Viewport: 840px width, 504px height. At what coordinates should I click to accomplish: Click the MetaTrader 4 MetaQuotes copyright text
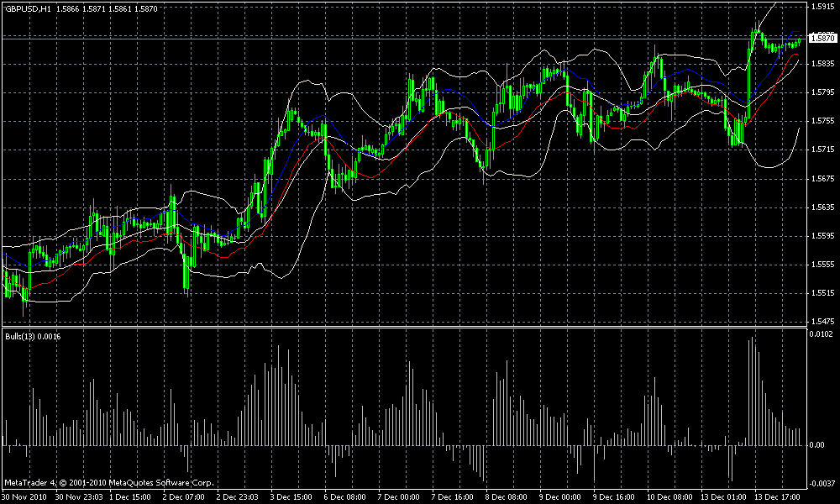point(109,483)
